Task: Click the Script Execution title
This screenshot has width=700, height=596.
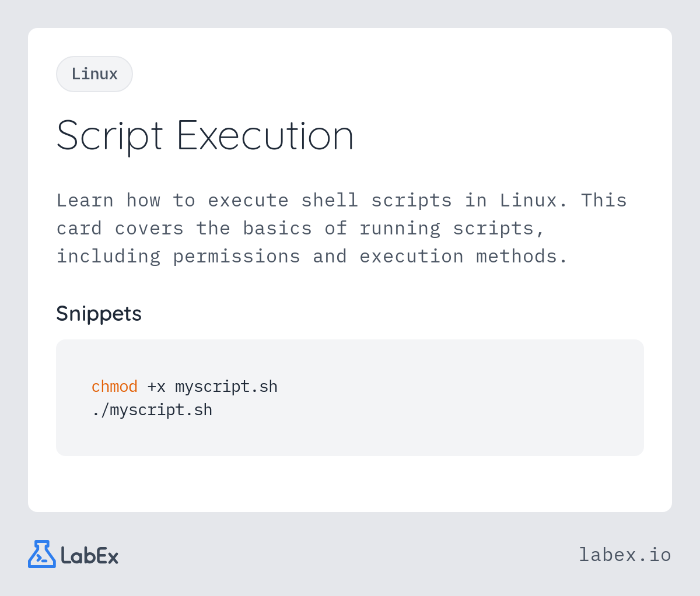Action: point(205,136)
